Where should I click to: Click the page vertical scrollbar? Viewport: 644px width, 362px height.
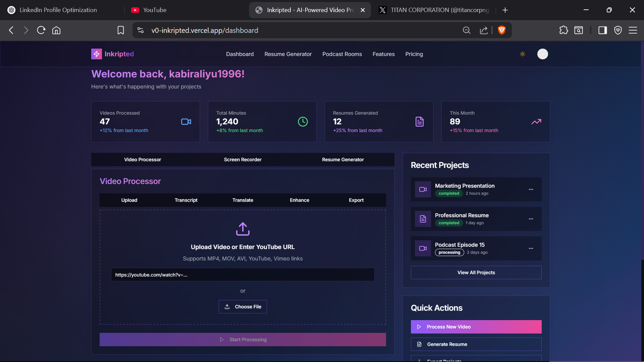(x=642, y=151)
